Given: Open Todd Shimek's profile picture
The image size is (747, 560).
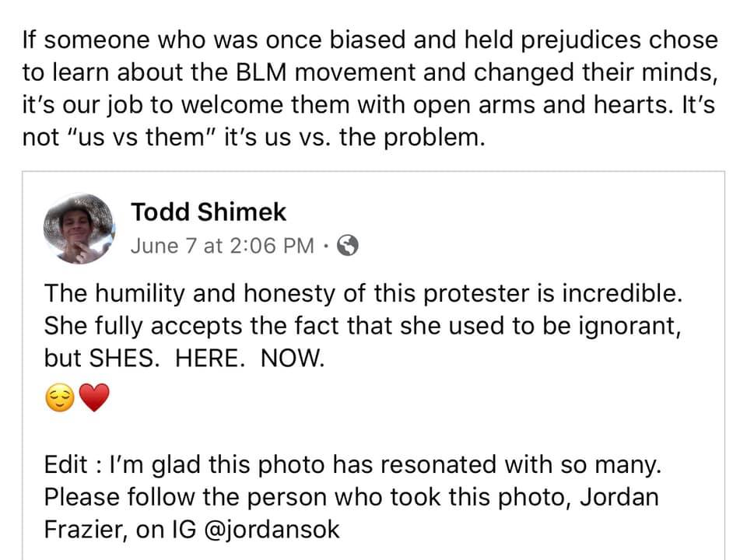Looking at the screenshot, I should 79,229.
